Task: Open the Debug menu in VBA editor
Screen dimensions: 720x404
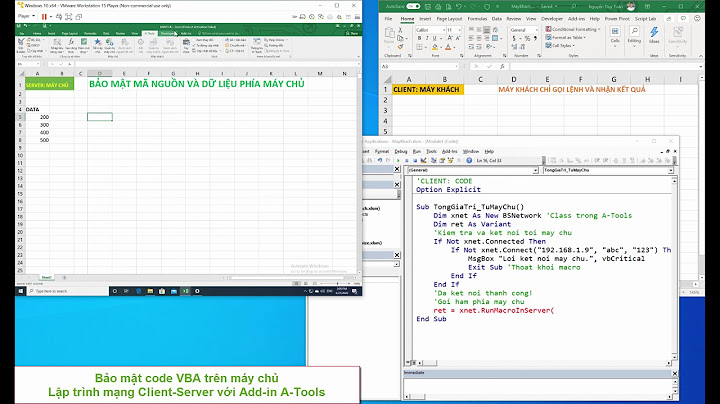Action: 400,151
